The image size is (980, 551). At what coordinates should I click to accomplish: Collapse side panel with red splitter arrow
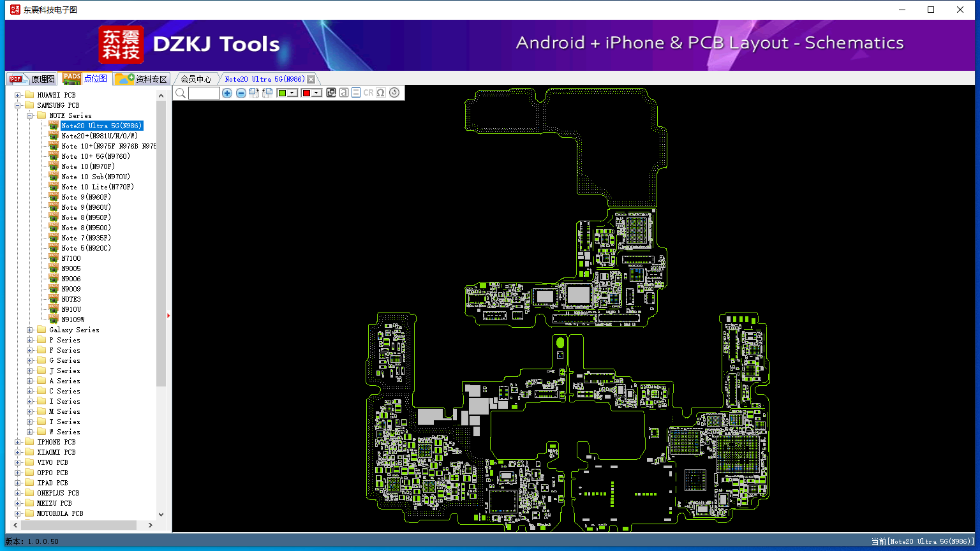168,316
